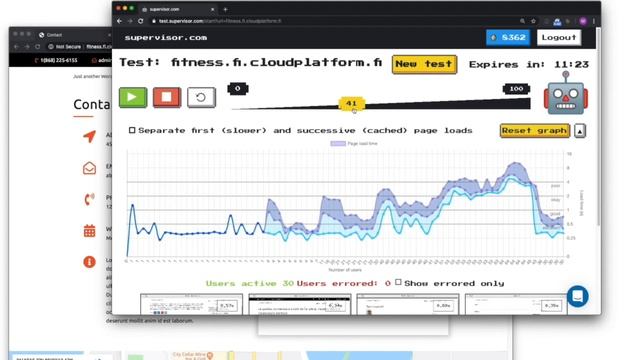Image resolution: width=640 pixels, height=360 pixels.
Task: Bookmark the page with the star icon
Action: click(533, 21)
